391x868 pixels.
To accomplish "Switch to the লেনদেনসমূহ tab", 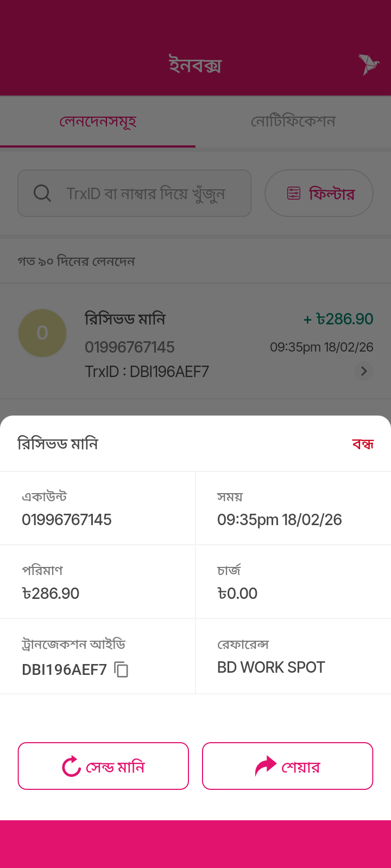I will (x=98, y=122).
